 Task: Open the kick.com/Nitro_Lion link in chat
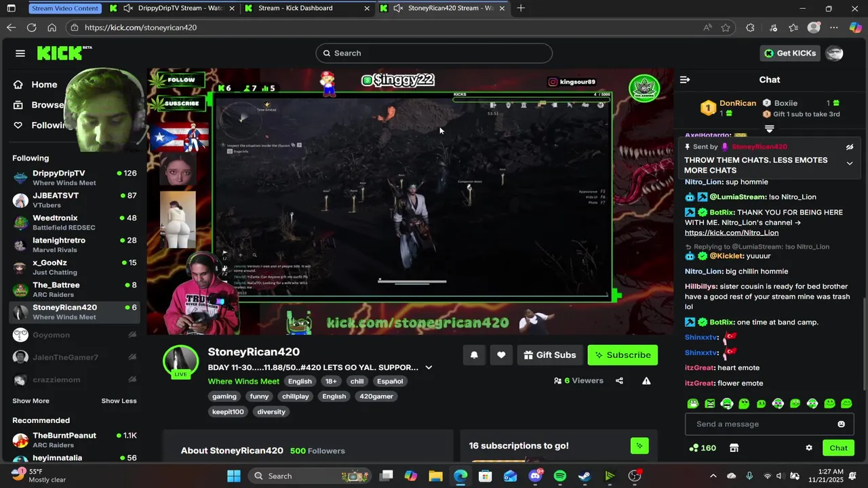coord(732,232)
